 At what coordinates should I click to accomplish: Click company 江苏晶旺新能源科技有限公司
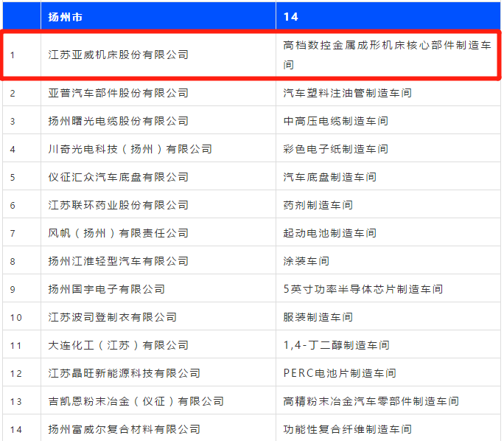125,373
